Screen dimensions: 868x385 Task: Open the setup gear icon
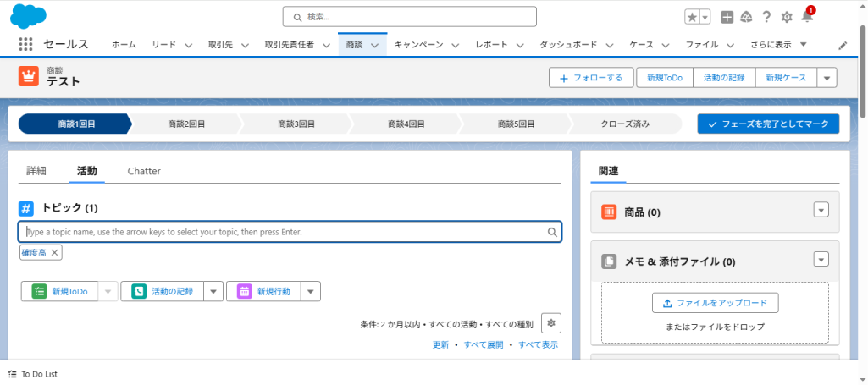pyautogui.click(x=787, y=17)
